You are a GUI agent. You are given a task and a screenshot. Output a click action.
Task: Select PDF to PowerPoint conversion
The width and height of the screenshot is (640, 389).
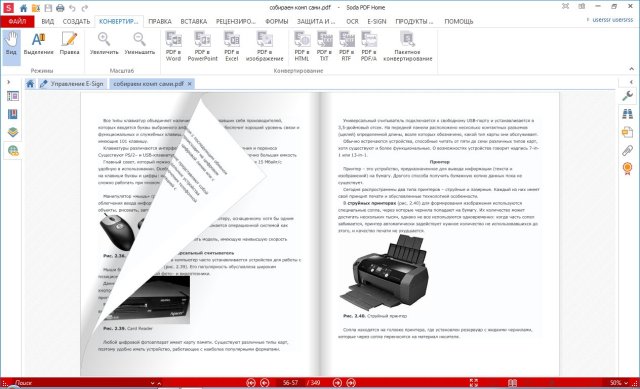coord(202,47)
